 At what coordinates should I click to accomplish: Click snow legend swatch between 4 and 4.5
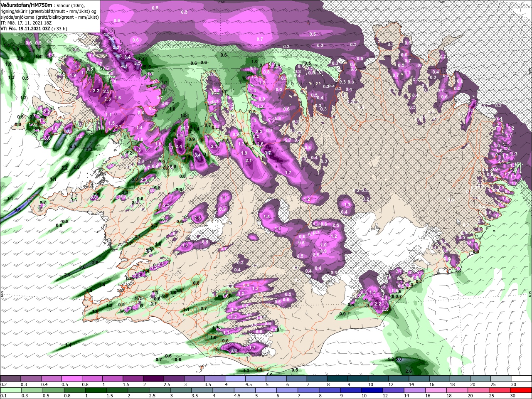[x=235, y=379]
